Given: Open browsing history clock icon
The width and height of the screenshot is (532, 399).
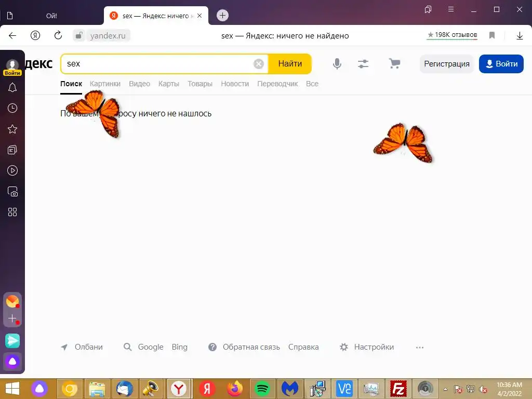Looking at the screenshot, I should 12,108.
